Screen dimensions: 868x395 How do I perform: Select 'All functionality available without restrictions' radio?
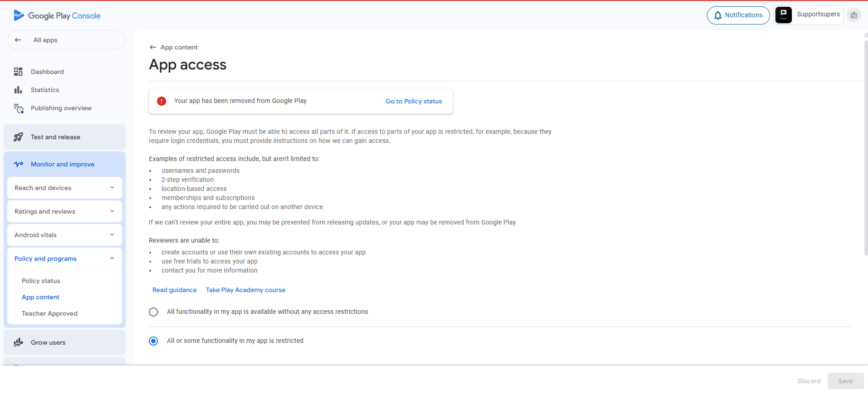coord(153,312)
